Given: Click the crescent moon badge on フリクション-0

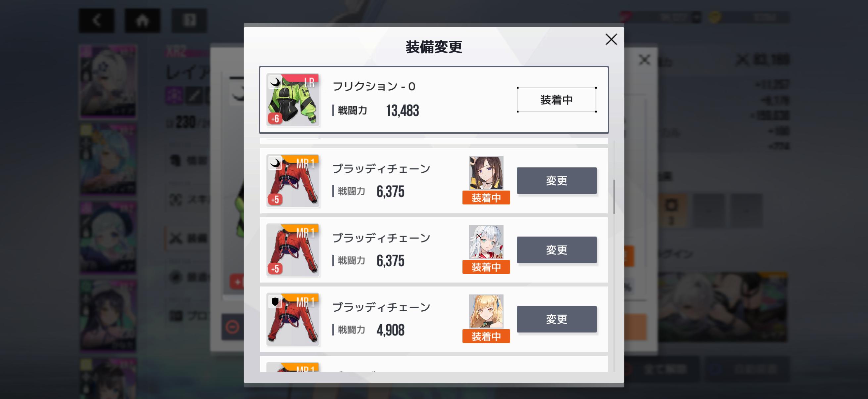Looking at the screenshot, I should (x=275, y=81).
